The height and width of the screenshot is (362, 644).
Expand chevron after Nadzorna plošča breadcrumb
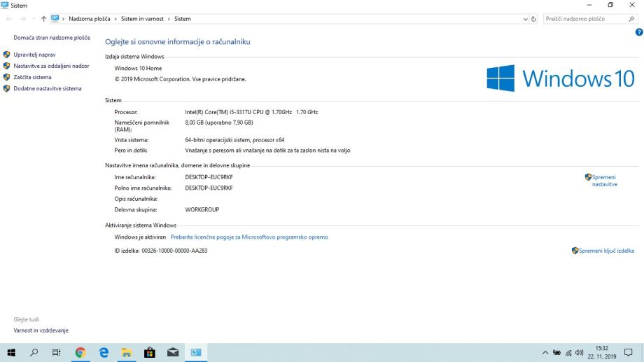point(115,19)
